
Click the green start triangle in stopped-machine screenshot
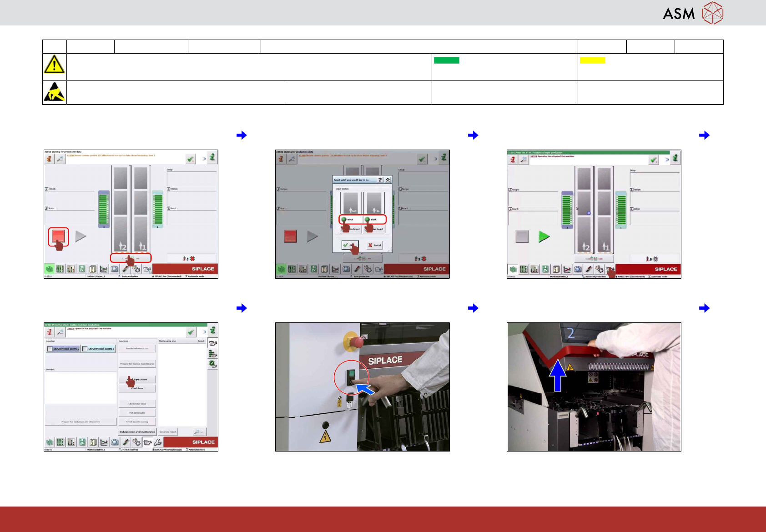(x=544, y=236)
